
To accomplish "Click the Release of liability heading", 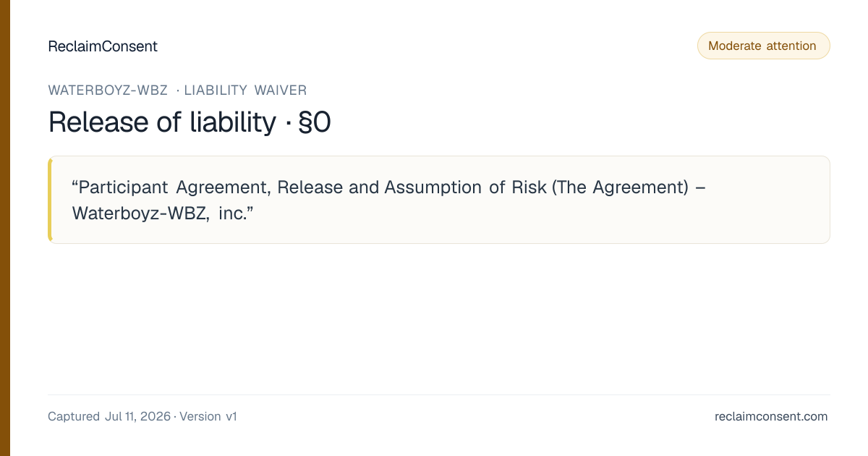I will coord(162,122).
